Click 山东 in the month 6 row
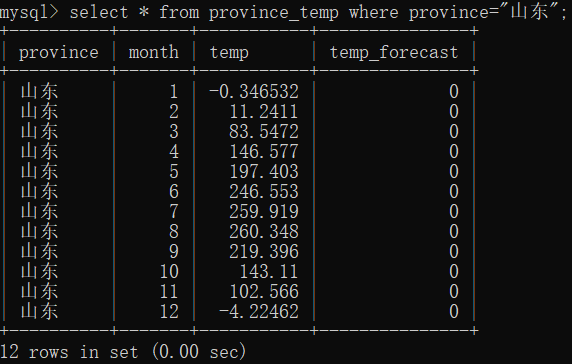This screenshot has height=364, width=572. pyautogui.click(x=39, y=191)
